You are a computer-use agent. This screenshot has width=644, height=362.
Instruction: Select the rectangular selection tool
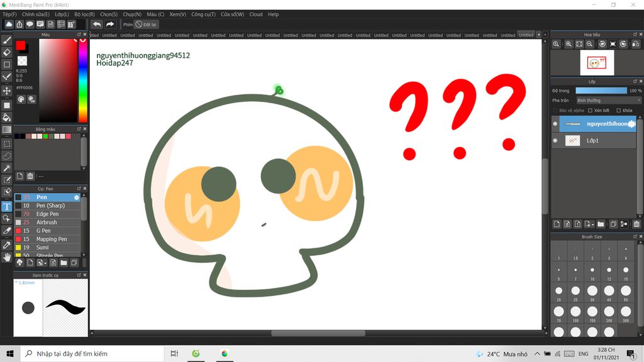[x=6, y=144]
